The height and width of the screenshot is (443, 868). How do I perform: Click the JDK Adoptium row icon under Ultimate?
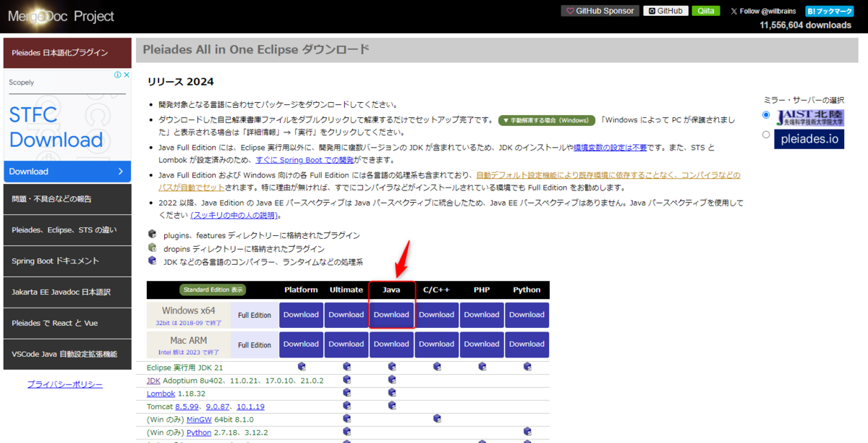click(346, 379)
